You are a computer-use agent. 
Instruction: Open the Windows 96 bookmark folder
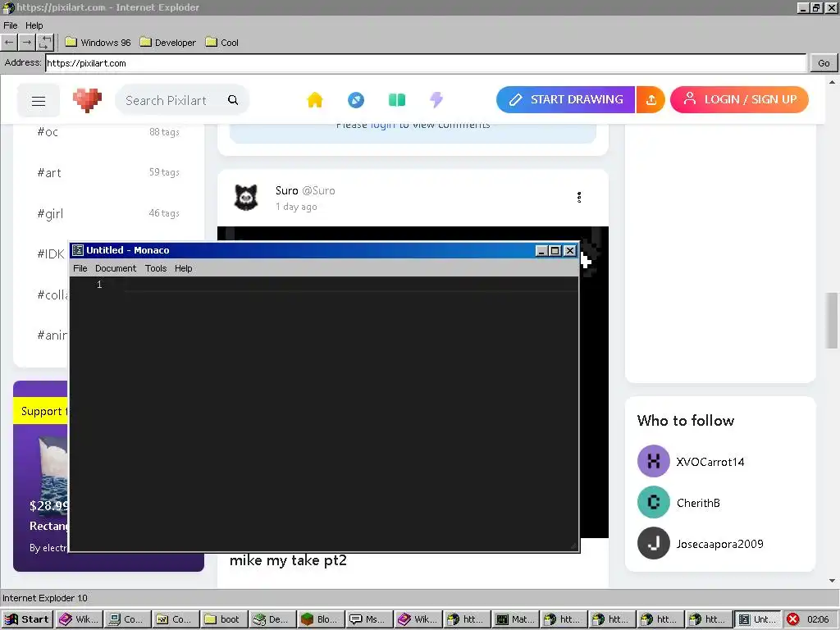[98, 43]
